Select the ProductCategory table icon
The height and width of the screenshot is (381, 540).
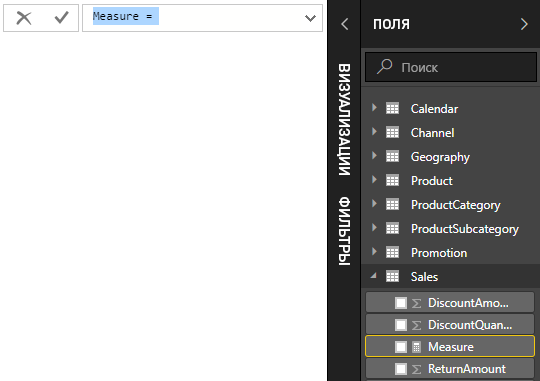(x=392, y=204)
